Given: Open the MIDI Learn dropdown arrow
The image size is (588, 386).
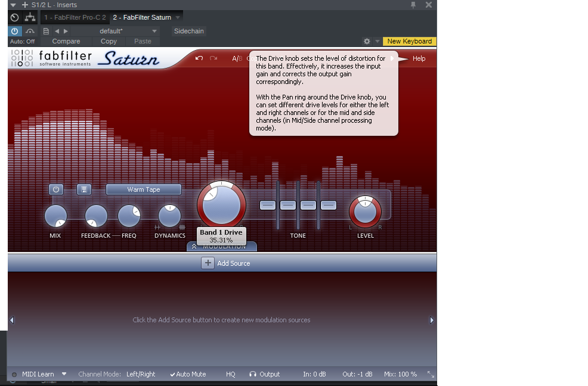Looking at the screenshot, I should click(64, 374).
